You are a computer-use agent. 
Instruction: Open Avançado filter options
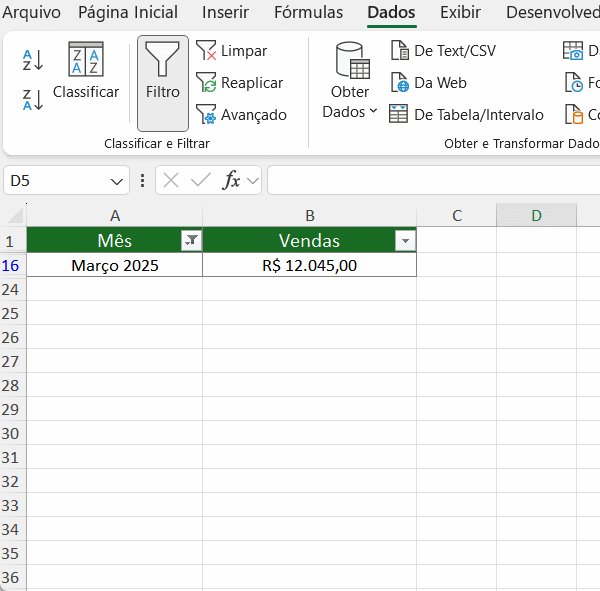click(x=241, y=115)
